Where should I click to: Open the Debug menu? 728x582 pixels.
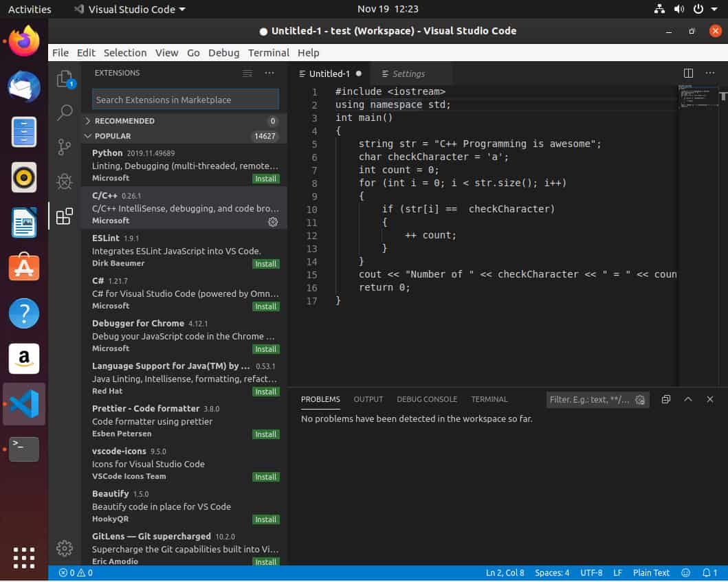(x=224, y=52)
